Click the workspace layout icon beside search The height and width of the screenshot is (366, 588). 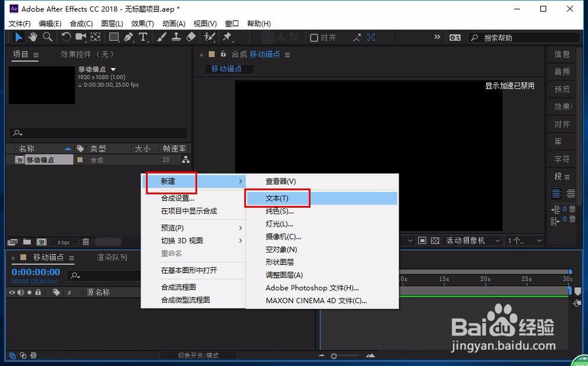[455, 38]
